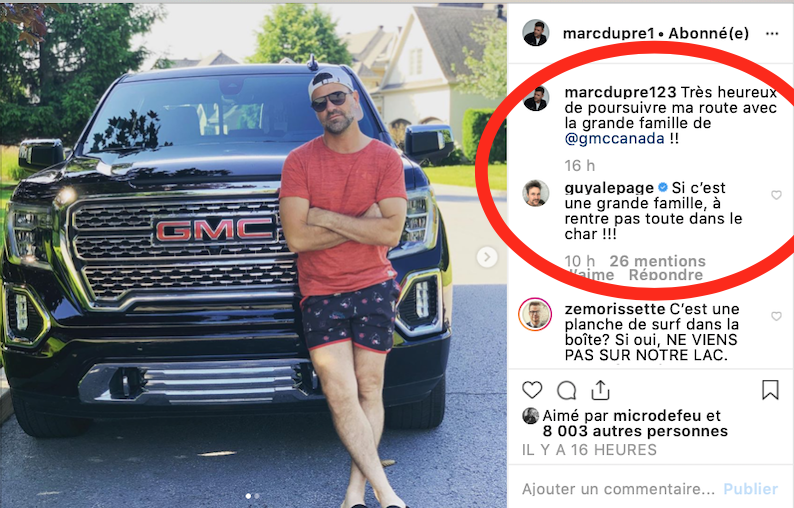The height and width of the screenshot is (508, 794).
Task: Go to the next photo with the arrow
Action: point(487,257)
